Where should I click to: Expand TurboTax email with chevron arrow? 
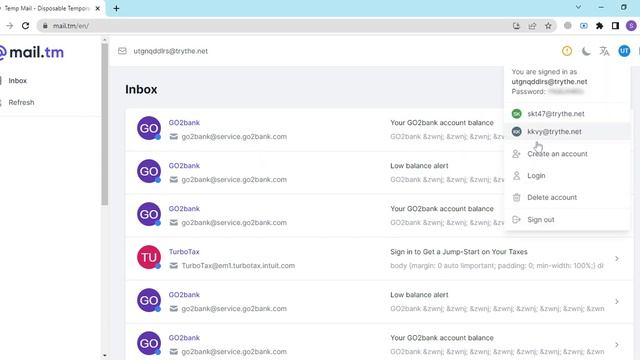[x=617, y=258]
